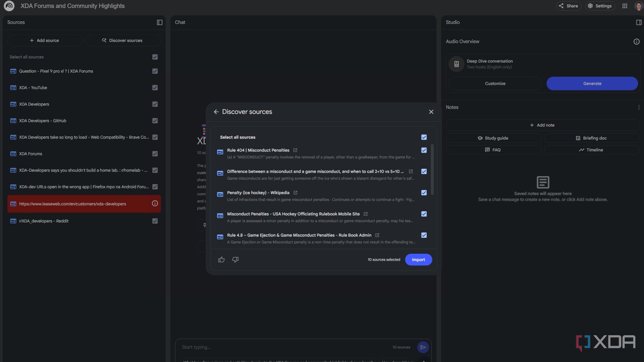
Task: Create a Timeline note
Action: (x=592, y=150)
